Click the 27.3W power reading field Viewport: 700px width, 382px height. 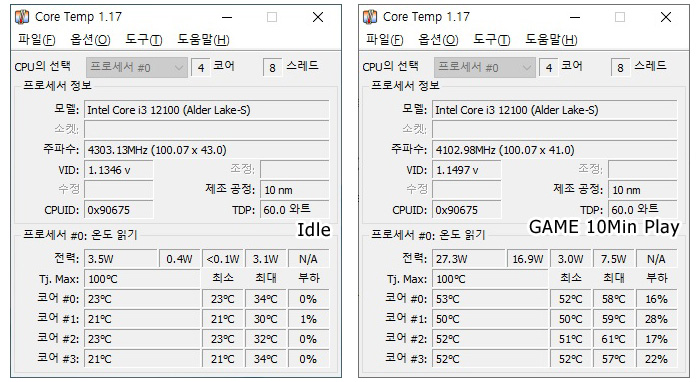468,259
